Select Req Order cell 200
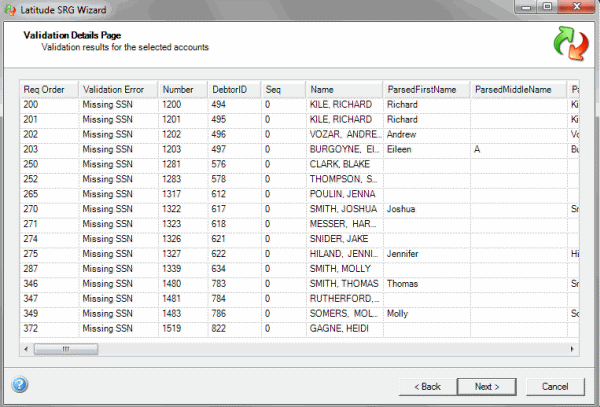This screenshot has width=600, height=407. pos(49,105)
